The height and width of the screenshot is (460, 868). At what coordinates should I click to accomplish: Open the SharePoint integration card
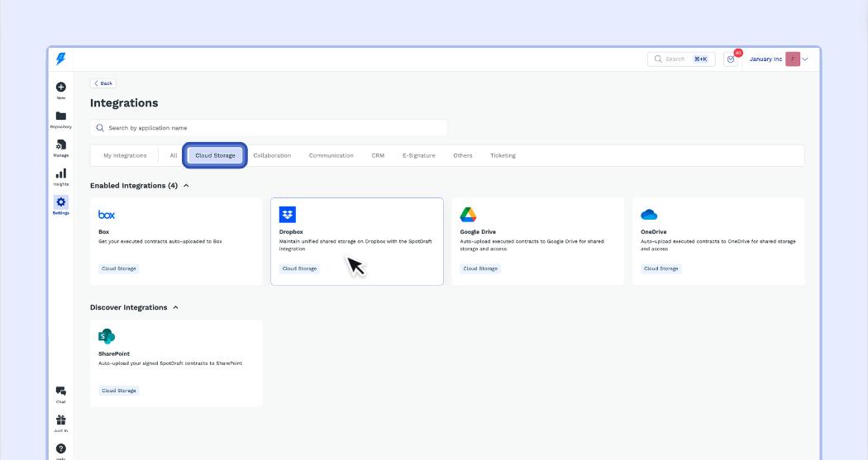click(176, 363)
